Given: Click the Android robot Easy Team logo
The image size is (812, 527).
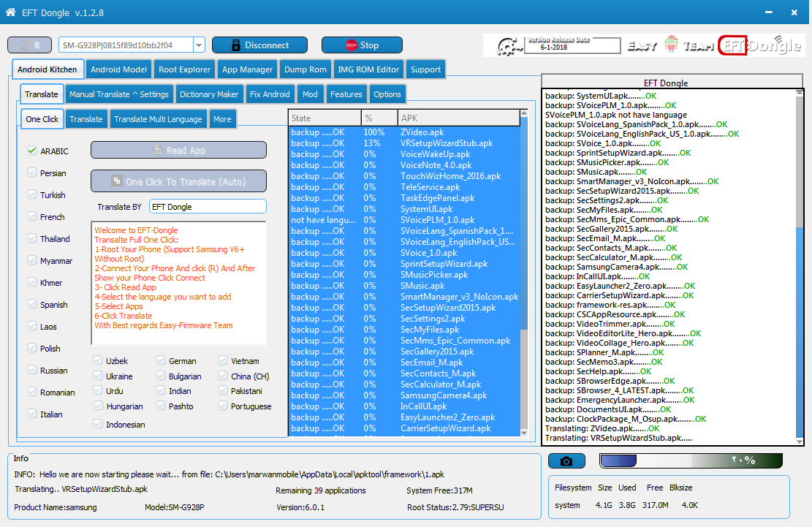Looking at the screenshot, I should click(x=671, y=45).
